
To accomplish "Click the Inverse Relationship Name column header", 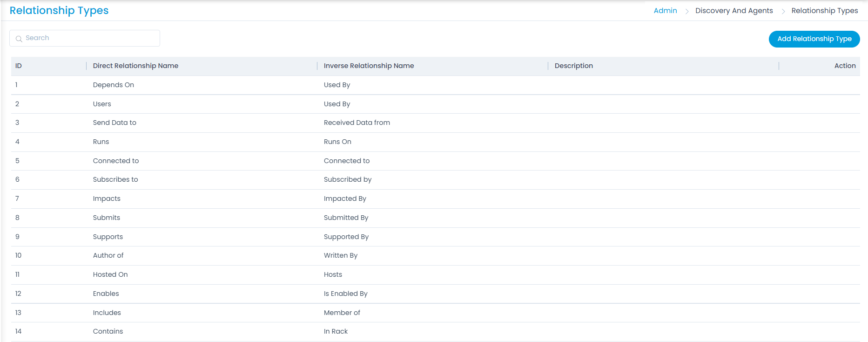I will click(369, 66).
